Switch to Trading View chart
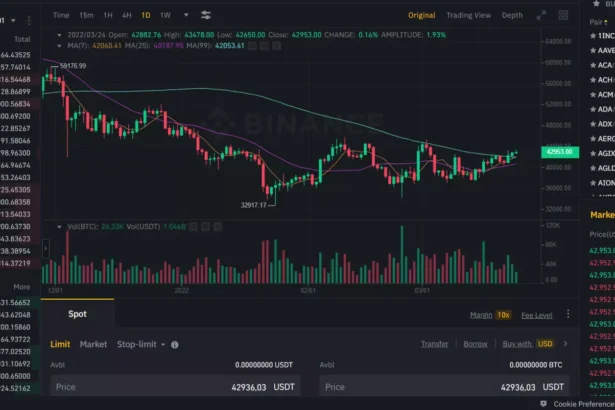This screenshot has width=615, height=410. [468, 15]
